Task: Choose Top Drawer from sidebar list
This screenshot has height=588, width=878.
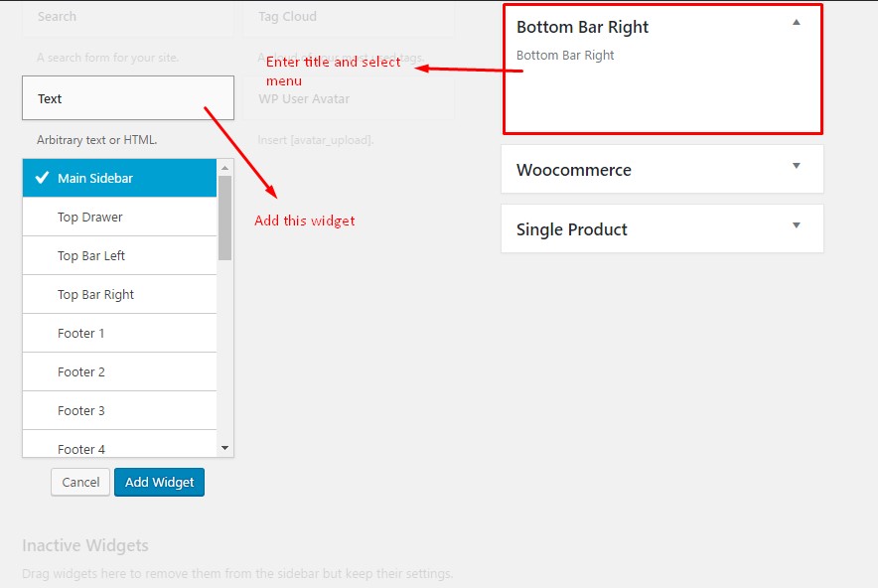Action: pos(119,217)
